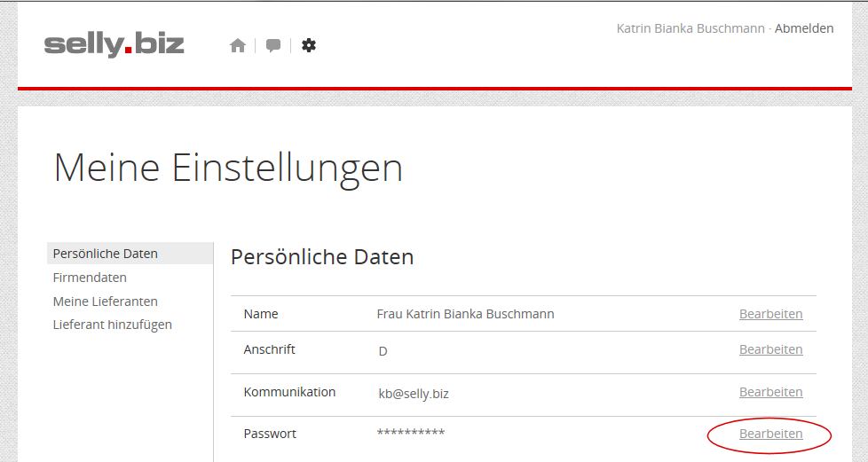Select the name Frau Katrin Bianka Buschmann
Screen dimensions: 868x462
tap(466, 314)
